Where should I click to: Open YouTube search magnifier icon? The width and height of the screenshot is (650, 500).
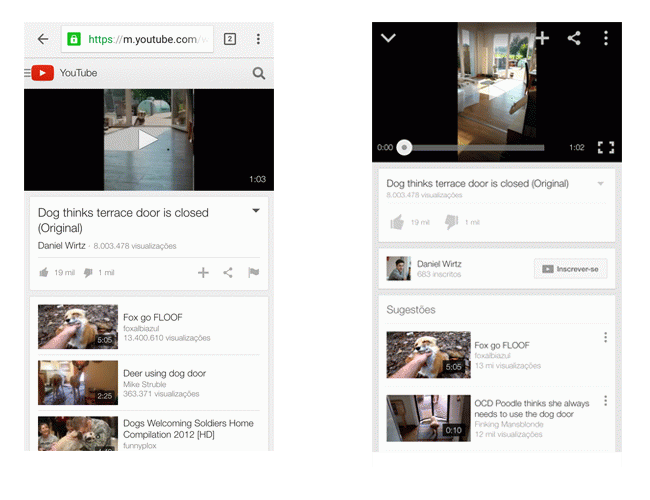259,73
